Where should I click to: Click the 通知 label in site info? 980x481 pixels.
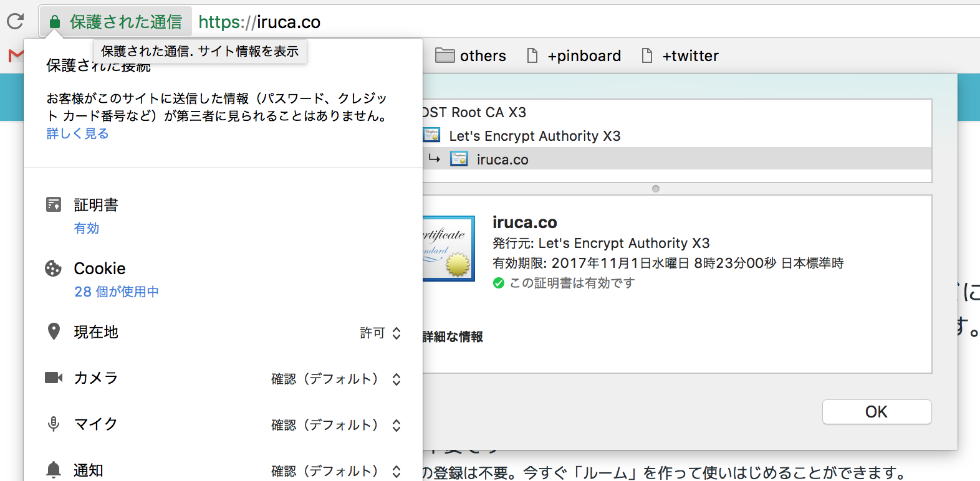coord(89,470)
